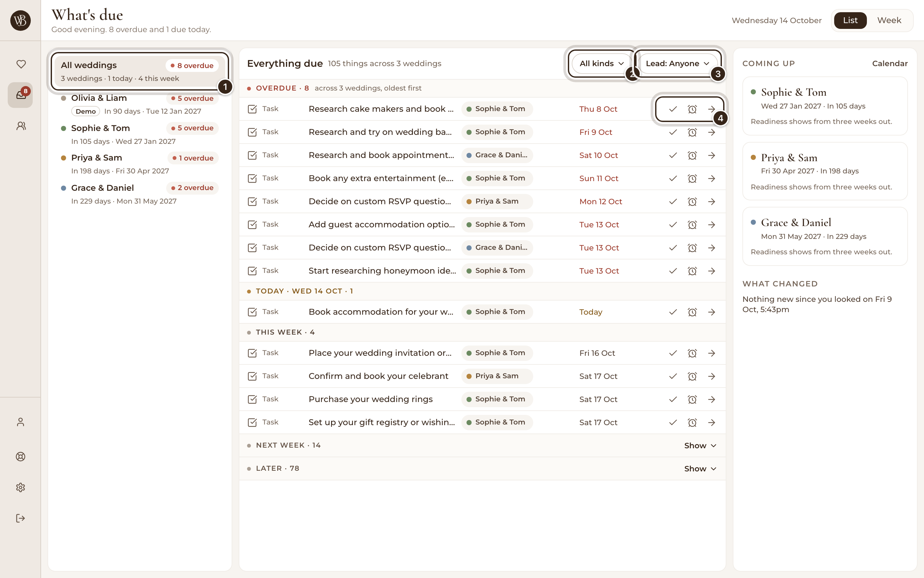924x578 pixels.
Task: Click 'Set up your gift registry or wishin...' task title
Action: [x=381, y=422]
